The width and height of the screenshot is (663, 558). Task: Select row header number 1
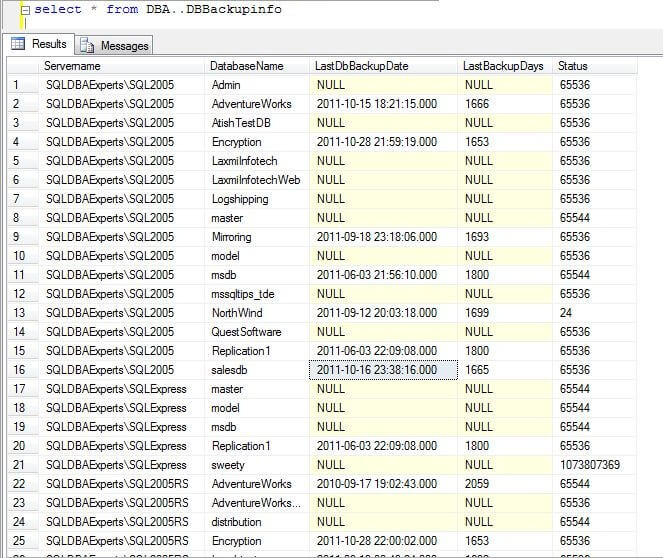click(23, 85)
